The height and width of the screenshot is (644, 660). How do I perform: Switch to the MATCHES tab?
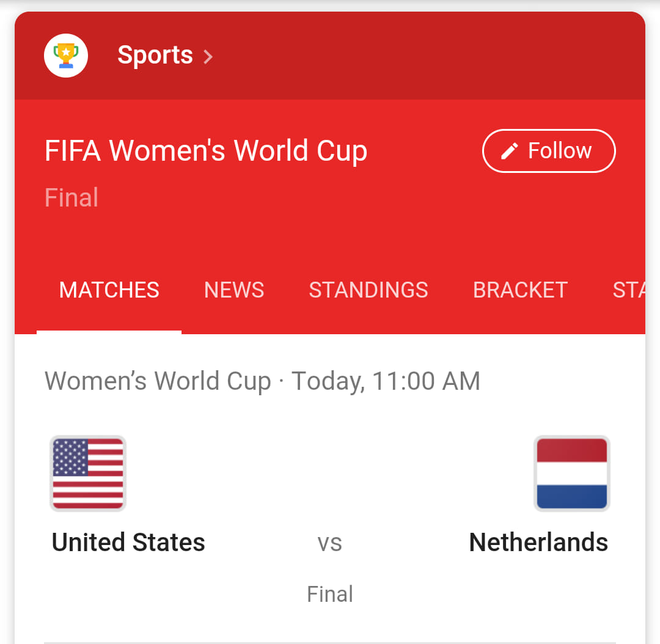(x=109, y=290)
